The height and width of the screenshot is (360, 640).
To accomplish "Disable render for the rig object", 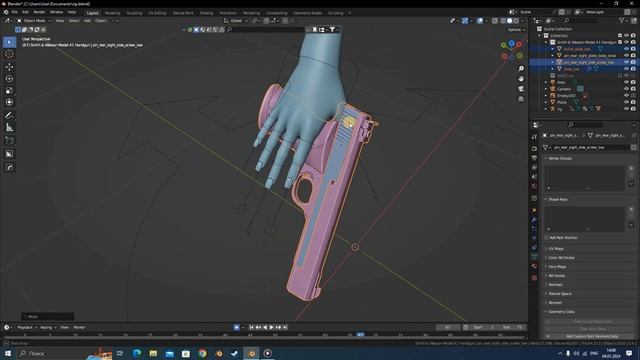I will coord(633,109).
